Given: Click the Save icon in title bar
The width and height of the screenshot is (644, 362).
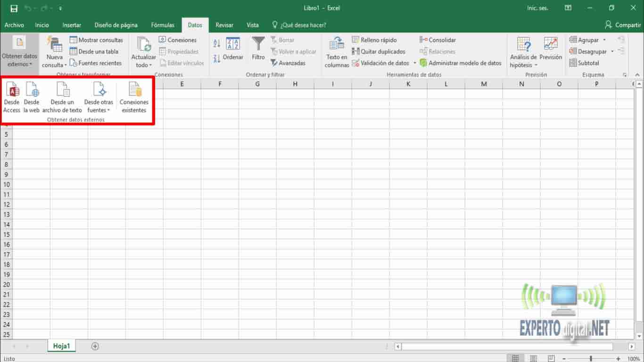Looking at the screenshot, I should point(14,8).
